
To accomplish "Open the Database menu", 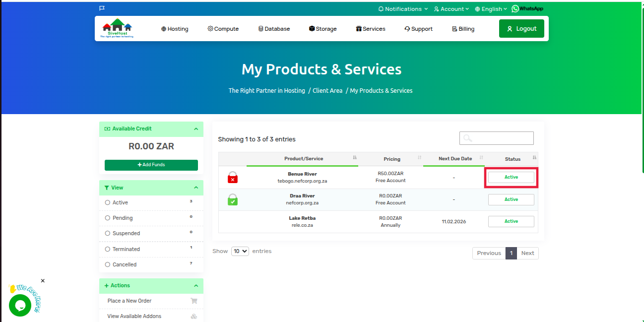I will 274,29.
